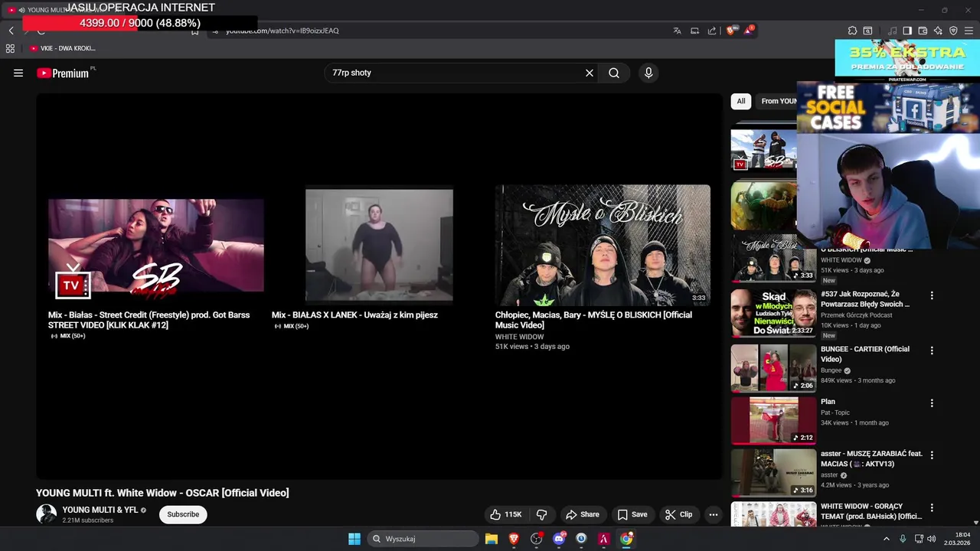Open the Mix - Białas - Street Credit title
The width and height of the screenshot is (980, 551).
point(149,320)
